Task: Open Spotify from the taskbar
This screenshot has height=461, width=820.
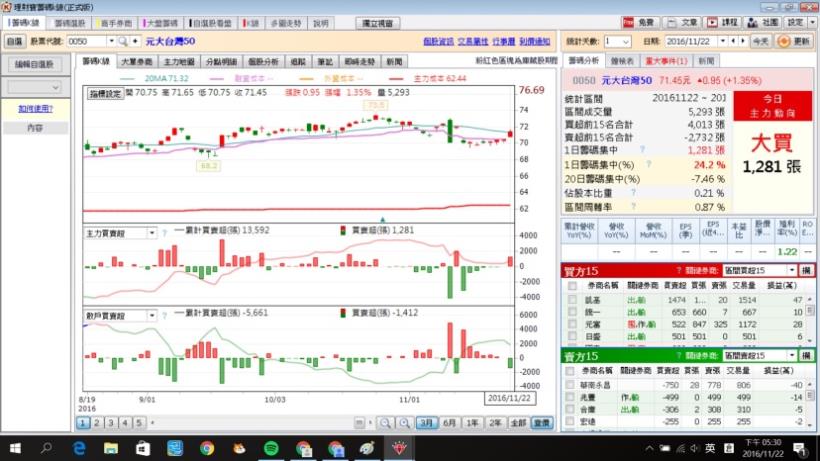Action: [x=271, y=448]
